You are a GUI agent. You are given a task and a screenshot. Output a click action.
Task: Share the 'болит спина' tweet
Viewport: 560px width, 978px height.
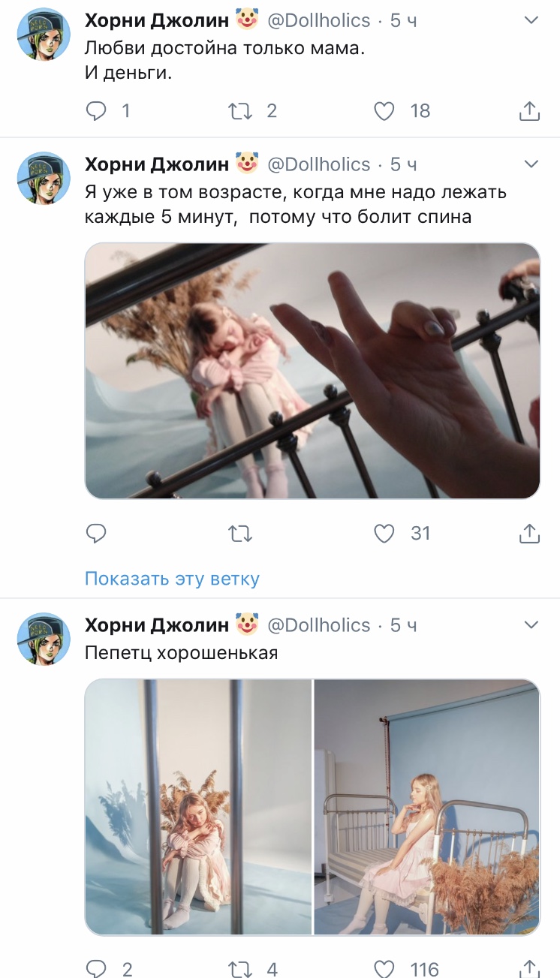pos(529,534)
